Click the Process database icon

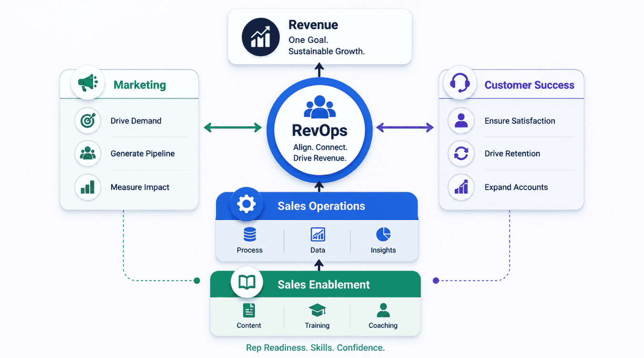(x=249, y=234)
